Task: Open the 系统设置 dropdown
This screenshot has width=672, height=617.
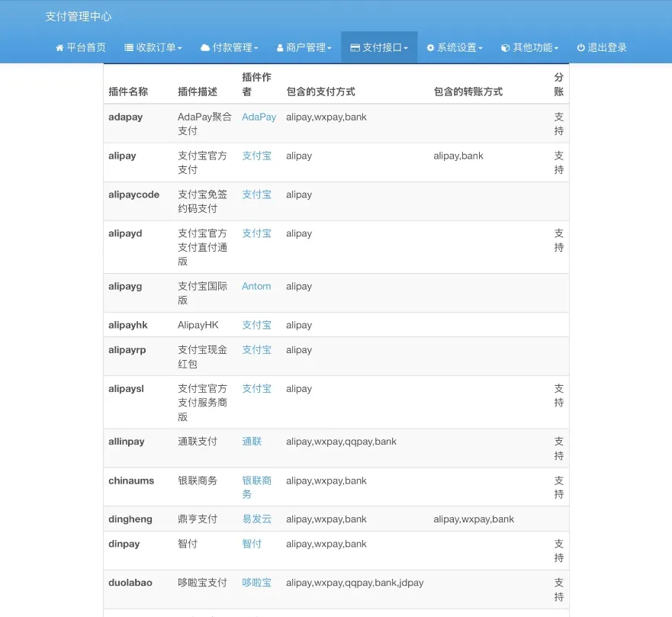Action: click(455, 47)
